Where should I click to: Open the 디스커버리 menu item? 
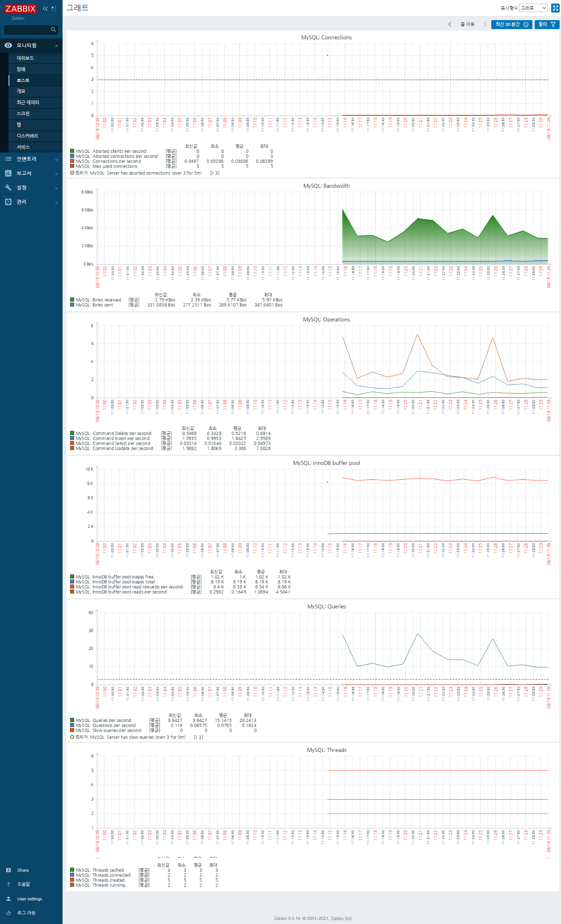(x=35, y=136)
